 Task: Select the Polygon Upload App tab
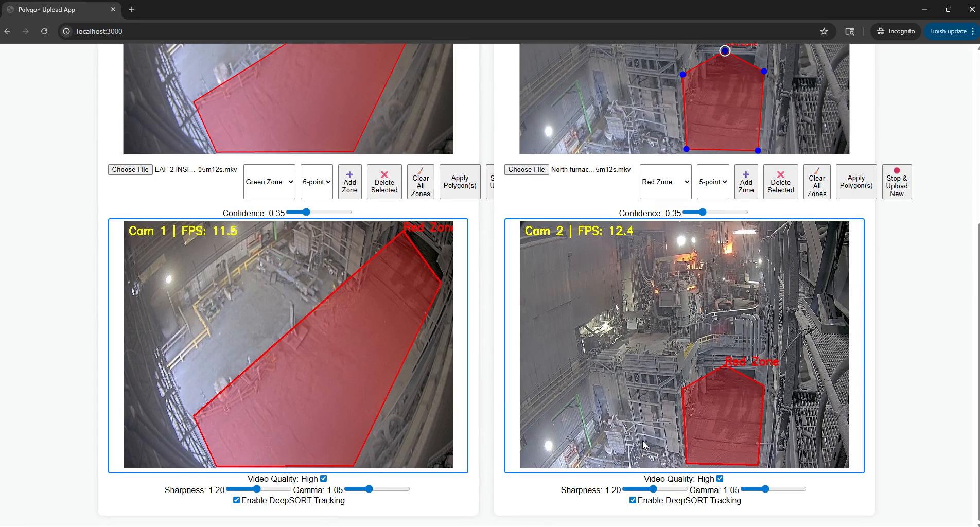[x=61, y=9]
